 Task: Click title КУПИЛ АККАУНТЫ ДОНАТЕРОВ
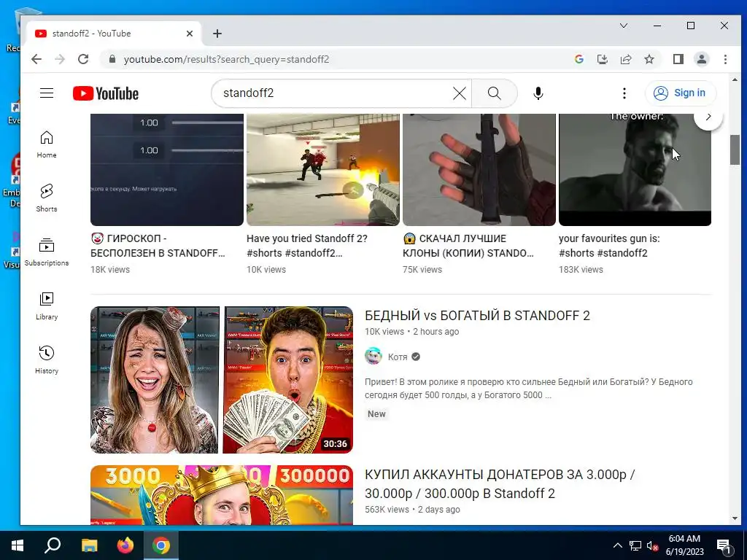point(500,484)
